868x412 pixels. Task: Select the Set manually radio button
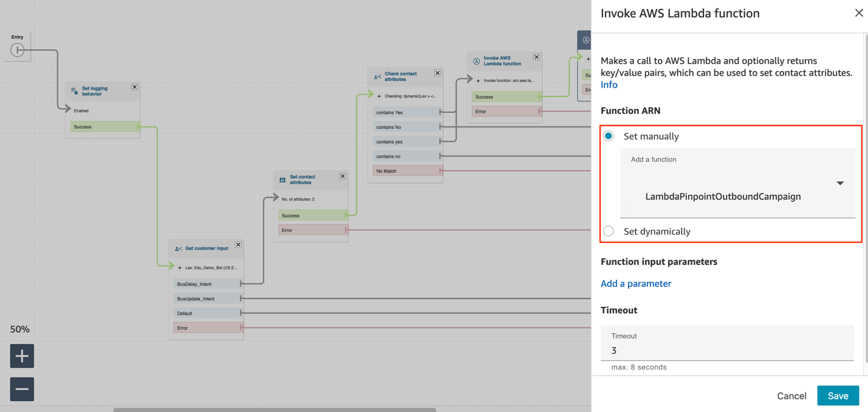(609, 136)
